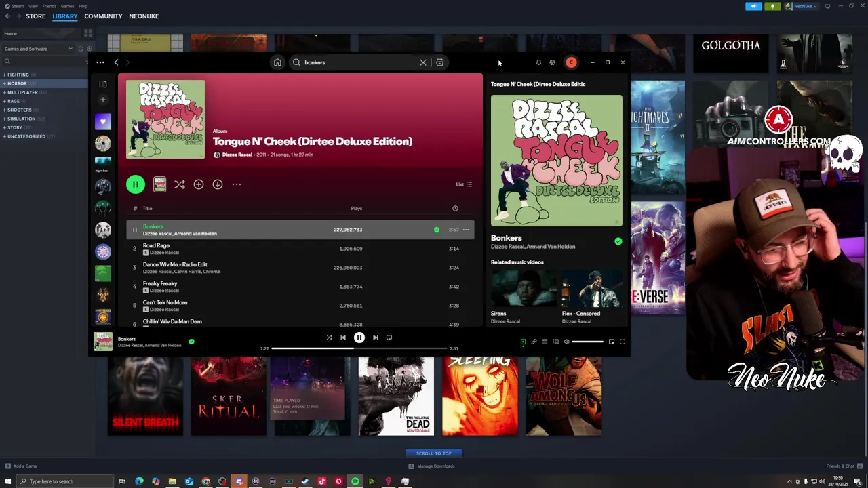868x488 pixels.
Task: Expand the SIMULATION category in Steam
Action: (22, 119)
